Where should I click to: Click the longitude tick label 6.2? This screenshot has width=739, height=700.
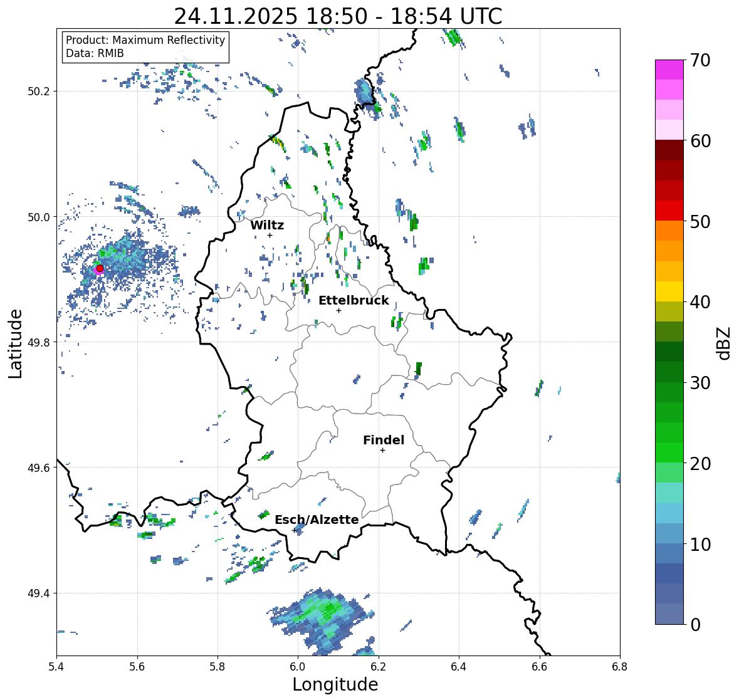(x=379, y=667)
